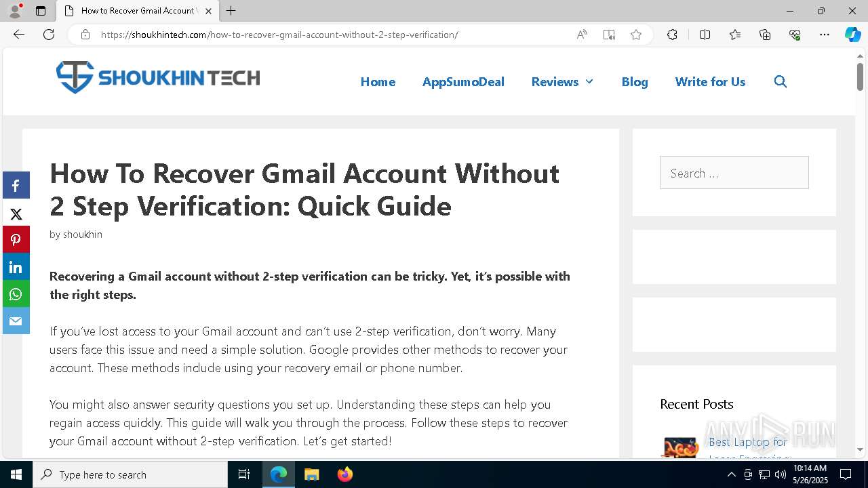
Task: Navigate to Home menu item
Action: (x=378, y=81)
